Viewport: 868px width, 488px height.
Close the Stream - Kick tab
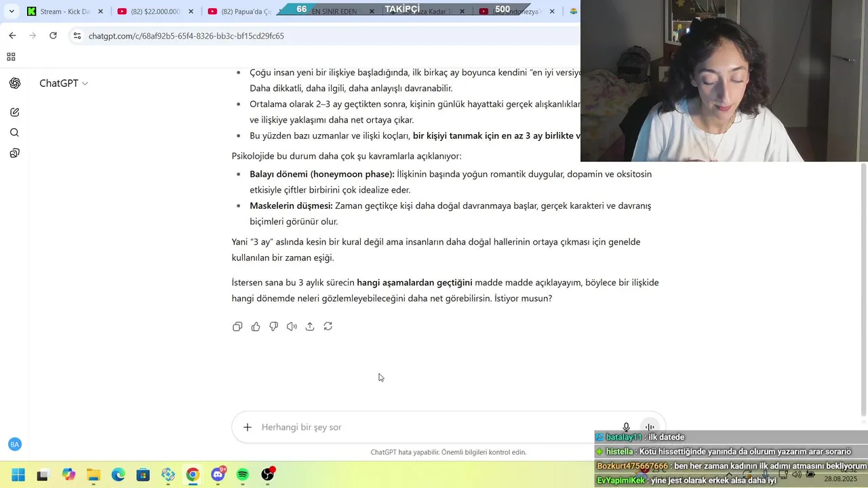(100, 12)
